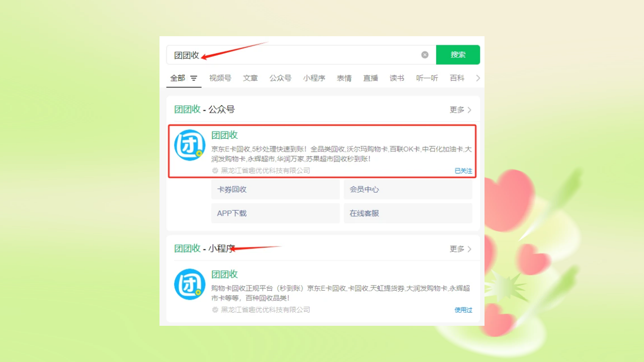
Task: Click the verified badge in the 小程序 result
Action: pos(215,310)
